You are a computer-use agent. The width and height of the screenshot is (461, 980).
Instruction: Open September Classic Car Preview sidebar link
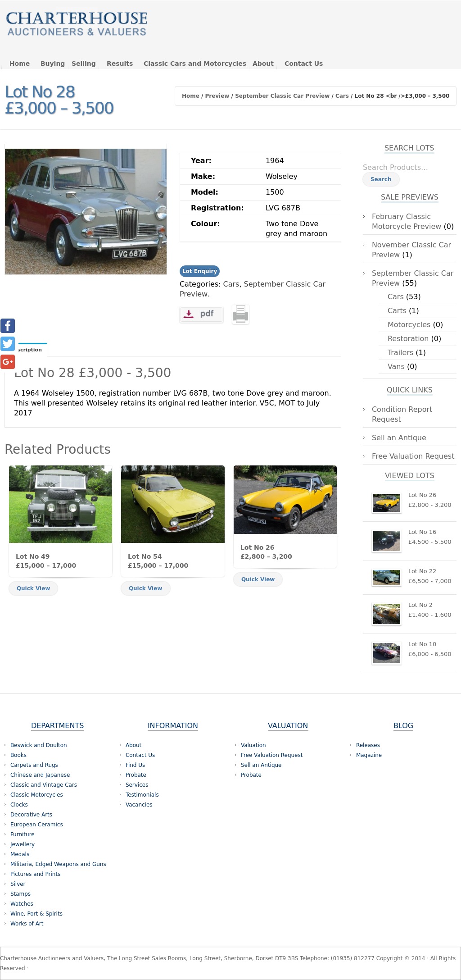tap(412, 278)
